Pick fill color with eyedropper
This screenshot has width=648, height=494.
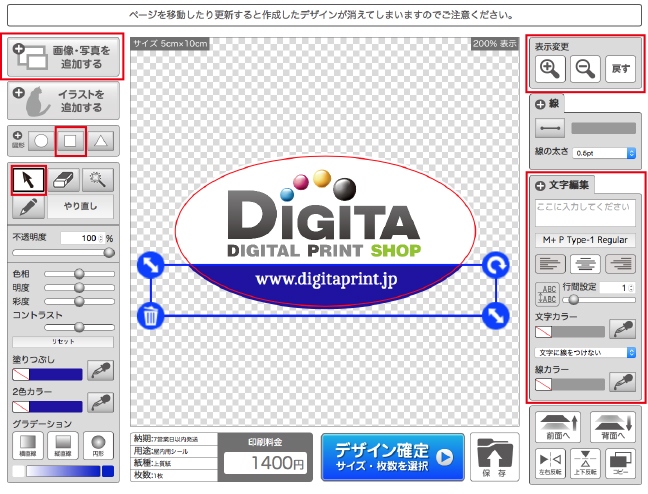(x=100, y=370)
